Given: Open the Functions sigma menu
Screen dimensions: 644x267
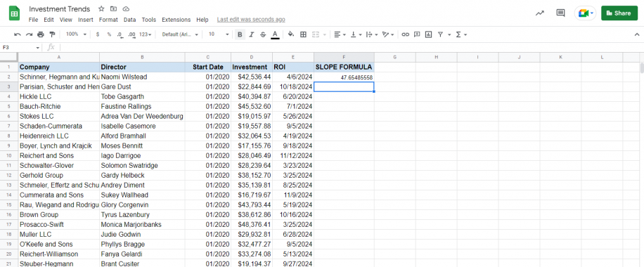Looking at the screenshot, I should tap(462, 34).
